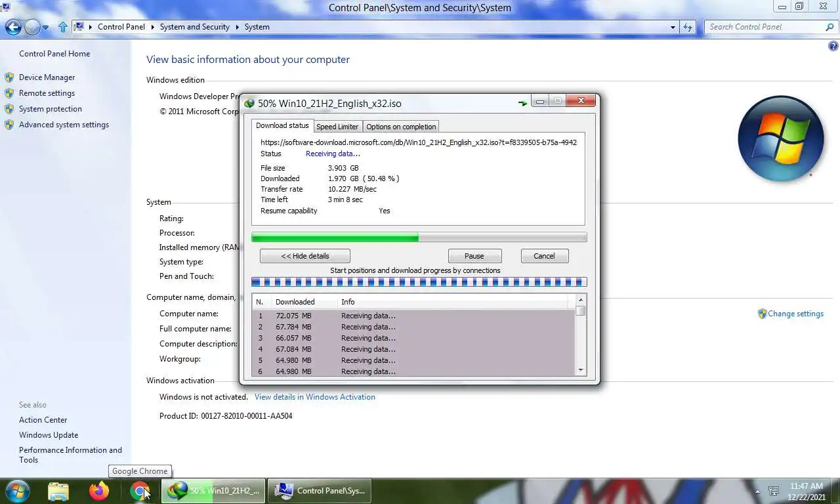Open Remote settings link
840x504 pixels.
(47, 93)
